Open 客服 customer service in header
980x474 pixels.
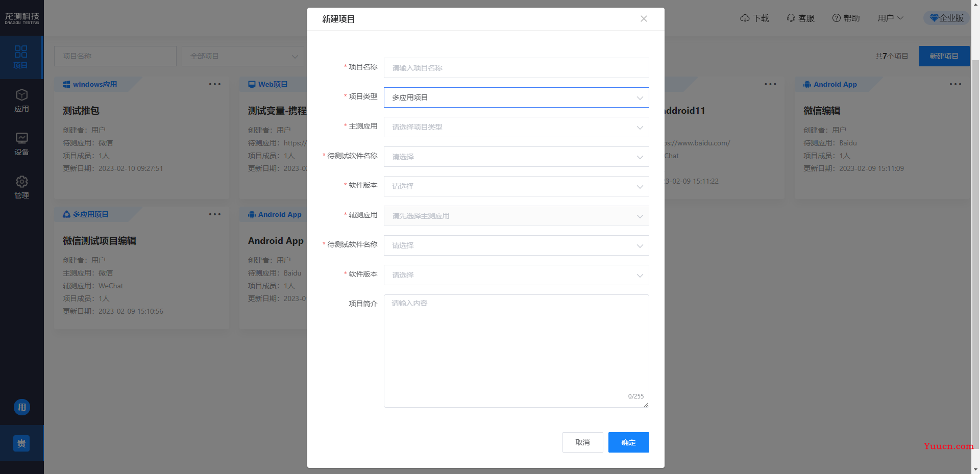coord(800,18)
